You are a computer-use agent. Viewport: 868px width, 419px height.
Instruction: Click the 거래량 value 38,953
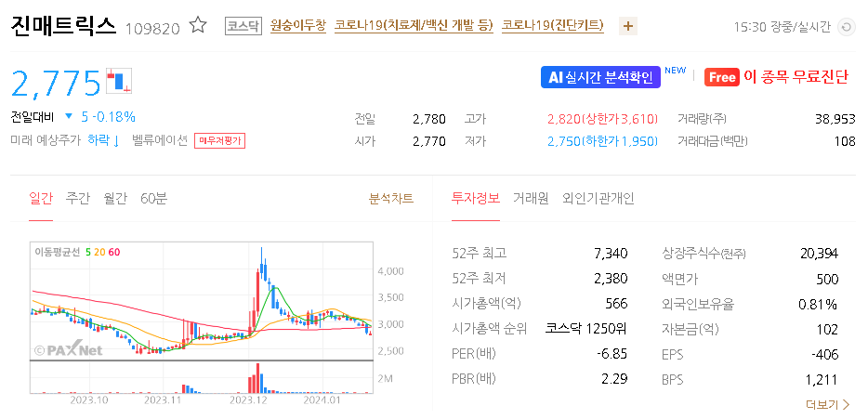pos(835,119)
